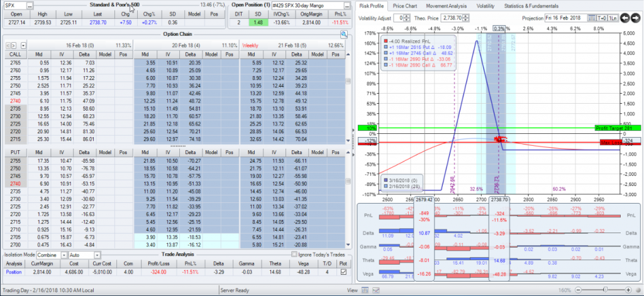Click the Option Chain magnifier search icon
The width and height of the screenshot is (644, 296).
(x=344, y=34)
